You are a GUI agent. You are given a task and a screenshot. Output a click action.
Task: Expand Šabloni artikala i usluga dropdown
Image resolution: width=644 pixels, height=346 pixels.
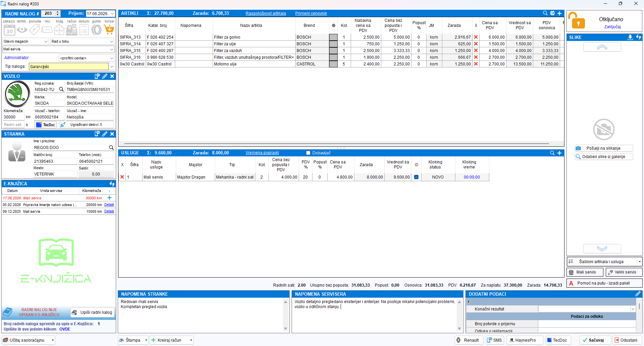[639, 262]
